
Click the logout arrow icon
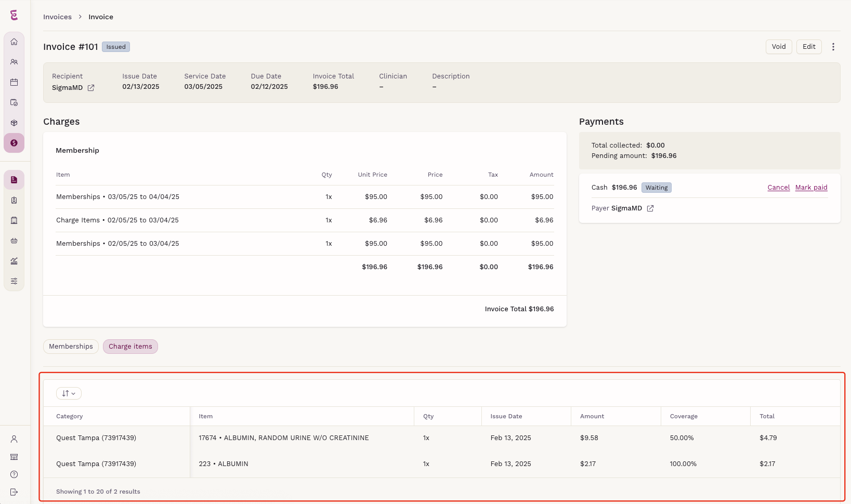point(14,492)
